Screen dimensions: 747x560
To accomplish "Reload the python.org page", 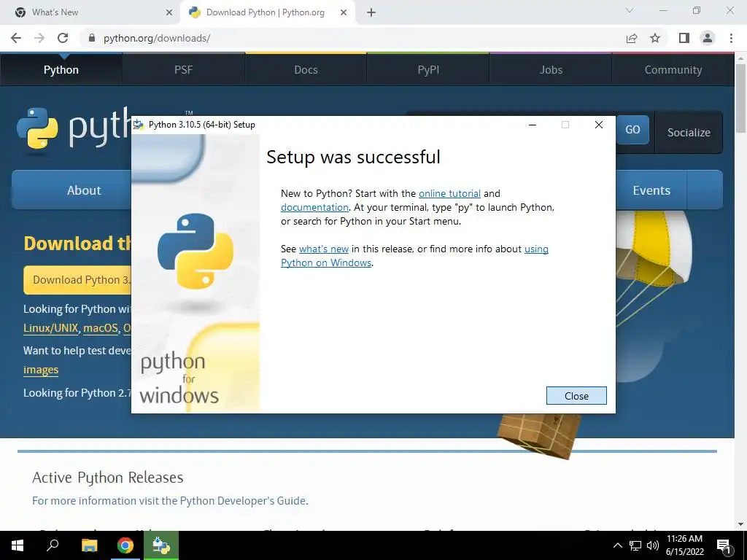I will (63, 38).
